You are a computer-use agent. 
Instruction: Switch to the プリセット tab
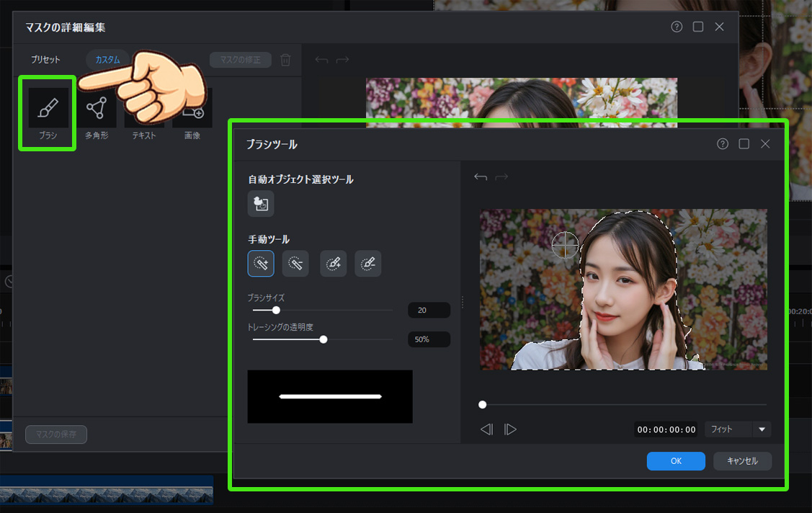45,60
